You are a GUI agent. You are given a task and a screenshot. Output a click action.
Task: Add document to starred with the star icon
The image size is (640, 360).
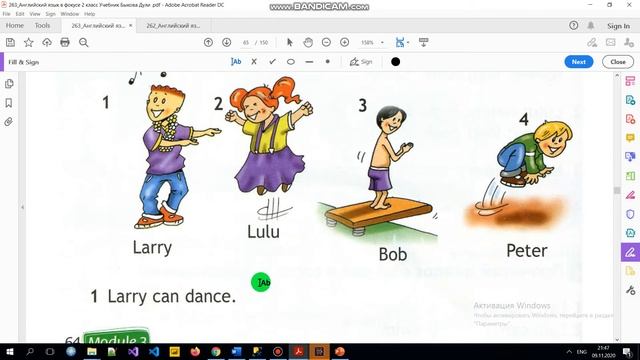29,42
